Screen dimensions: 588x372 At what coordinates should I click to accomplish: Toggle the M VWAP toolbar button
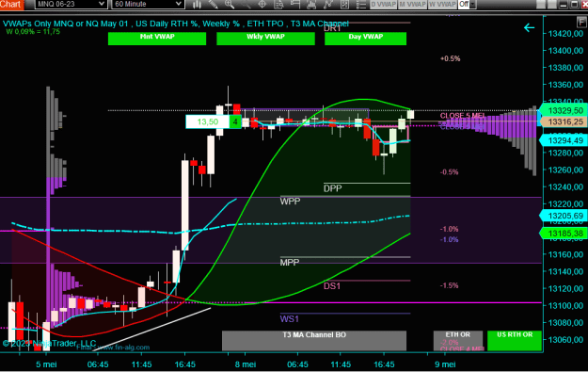412,4
